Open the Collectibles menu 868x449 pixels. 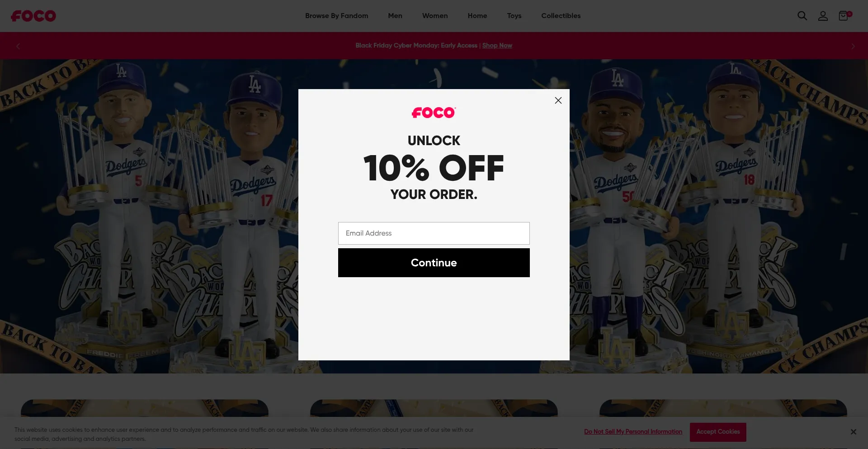pyautogui.click(x=561, y=16)
